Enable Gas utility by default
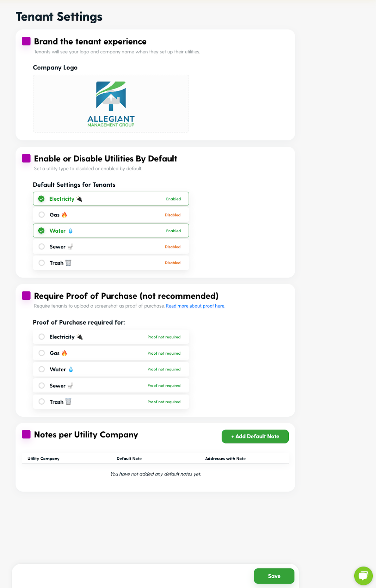 tap(111, 215)
